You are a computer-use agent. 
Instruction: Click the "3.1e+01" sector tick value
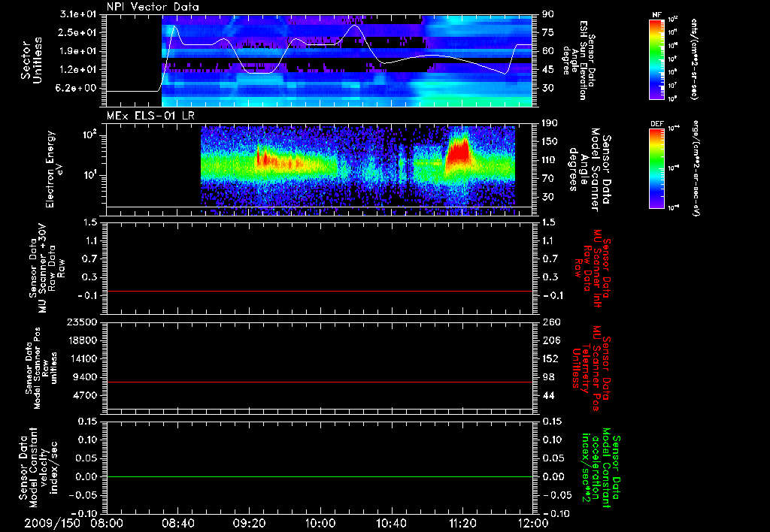pyautogui.click(x=78, y=14)
